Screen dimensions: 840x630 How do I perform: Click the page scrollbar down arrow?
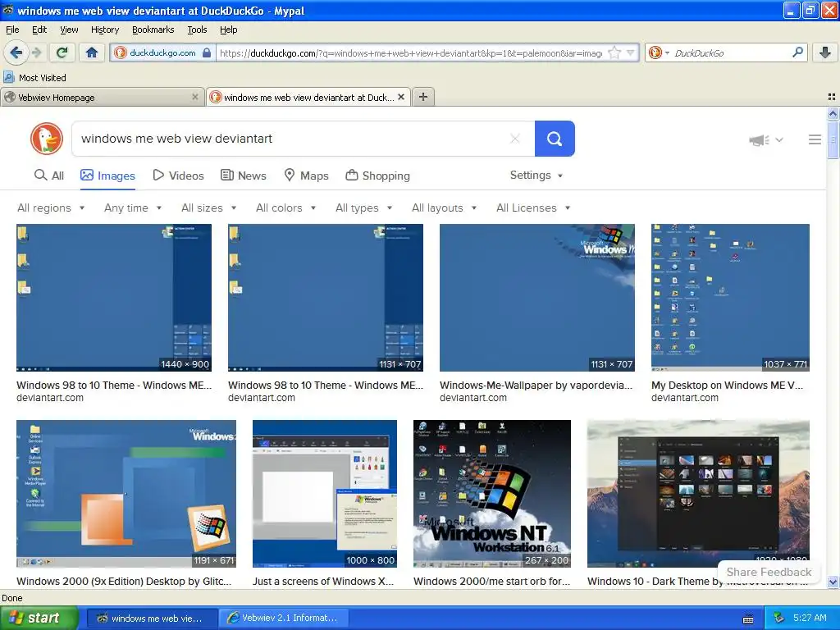(833, 582)
